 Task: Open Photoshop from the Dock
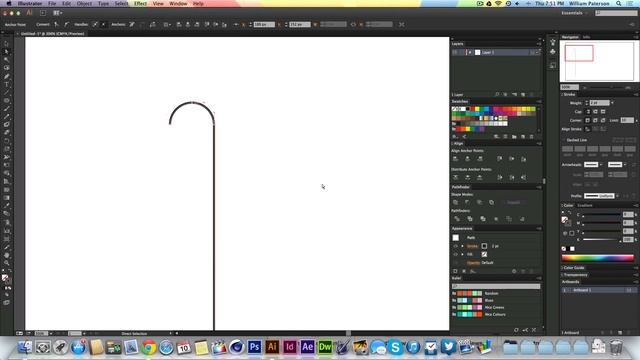click(254, 347)
